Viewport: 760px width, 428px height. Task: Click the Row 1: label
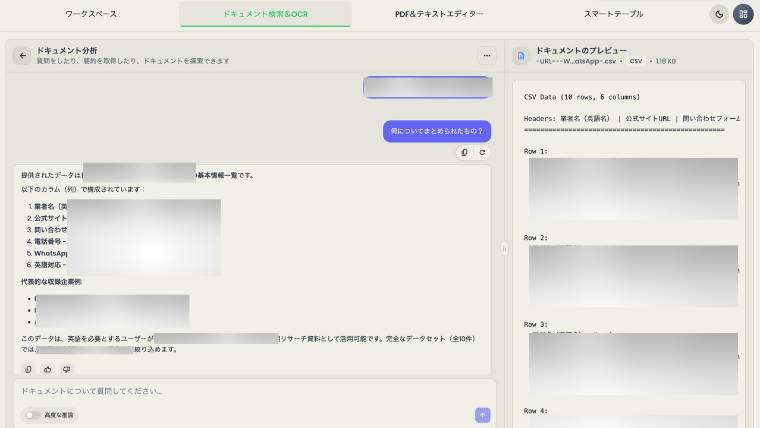point(536,151)
